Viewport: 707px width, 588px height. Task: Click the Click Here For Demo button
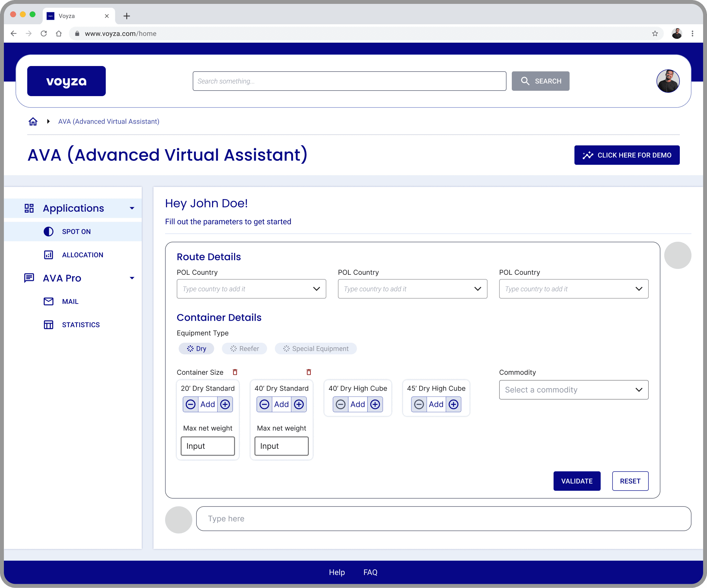pos(627,155)
